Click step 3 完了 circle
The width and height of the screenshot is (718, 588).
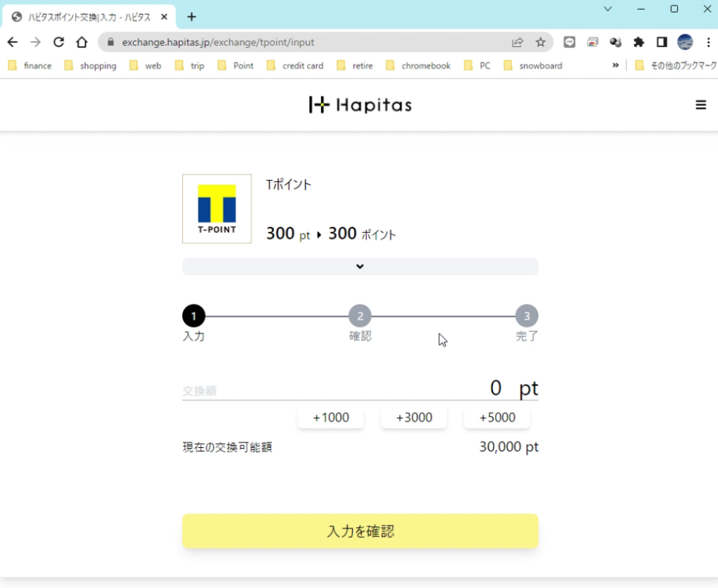pyautogui.click(x=527, y=316)
